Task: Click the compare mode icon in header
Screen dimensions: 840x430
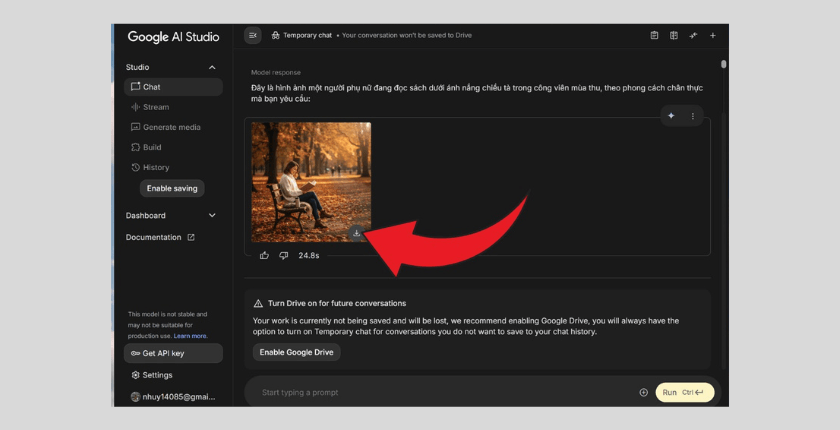Action: 674,35
